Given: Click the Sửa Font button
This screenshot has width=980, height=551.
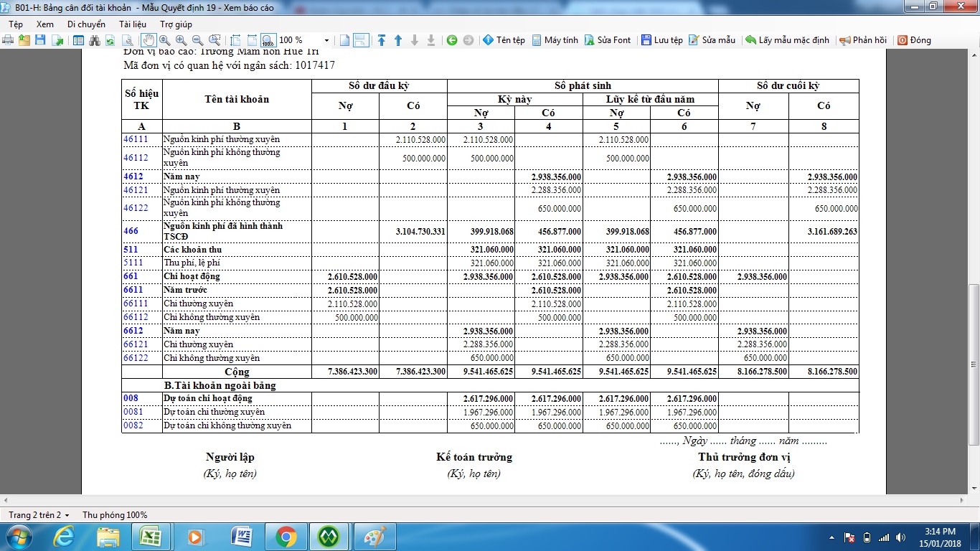Looking at the screenshot, I should pyautogui.click(x=608, y=40).
